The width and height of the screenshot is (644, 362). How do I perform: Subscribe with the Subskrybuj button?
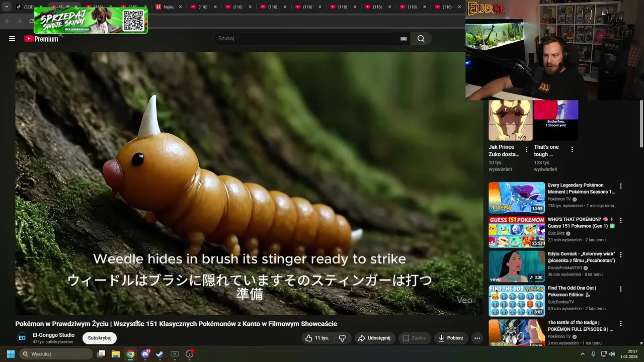(100, 338)
